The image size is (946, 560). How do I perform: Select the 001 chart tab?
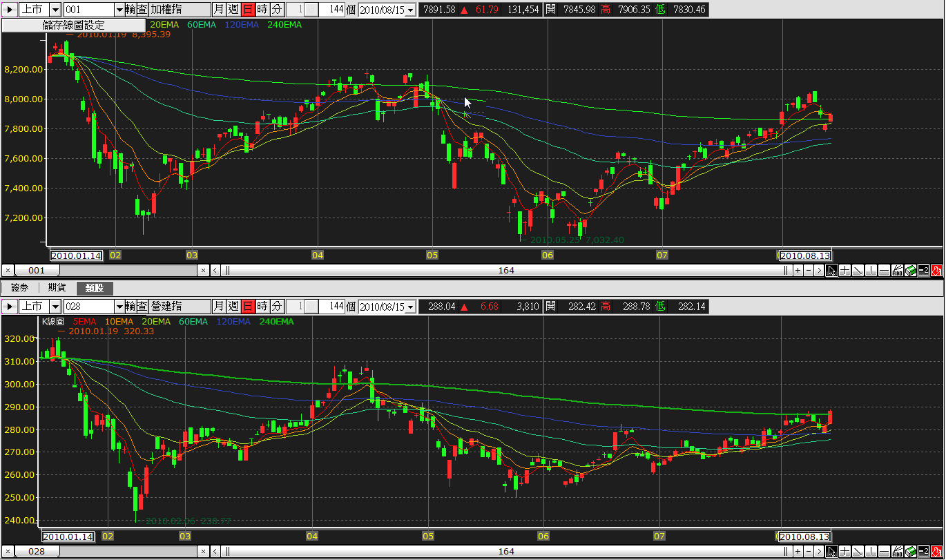pos(37,270)
